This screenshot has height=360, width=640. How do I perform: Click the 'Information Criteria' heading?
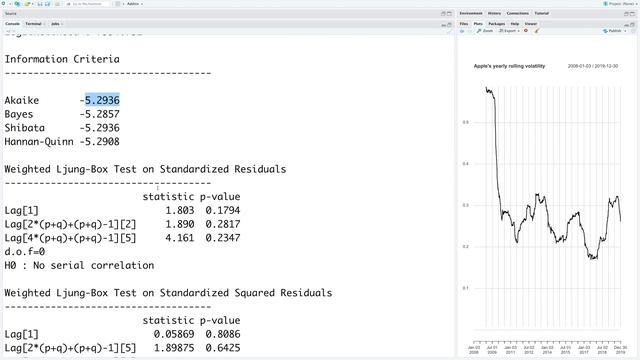coord(62,59)
